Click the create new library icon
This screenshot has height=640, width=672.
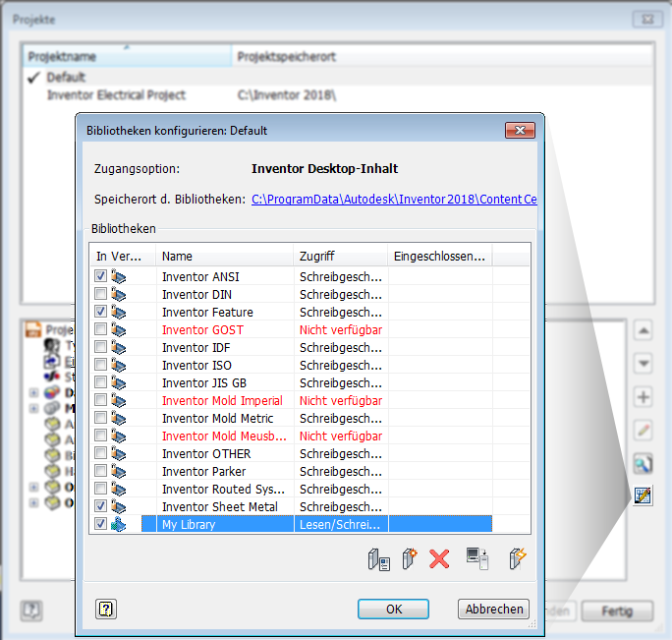point(410,559)
